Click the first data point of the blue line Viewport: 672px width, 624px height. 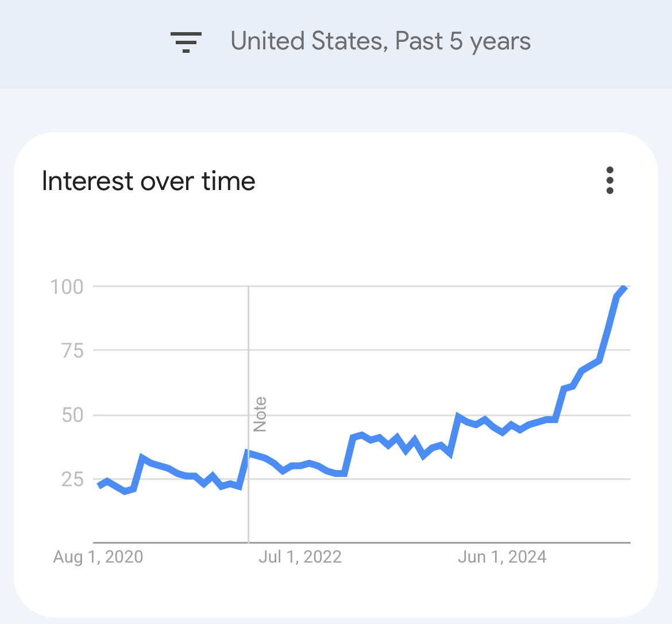pos(99,486)
